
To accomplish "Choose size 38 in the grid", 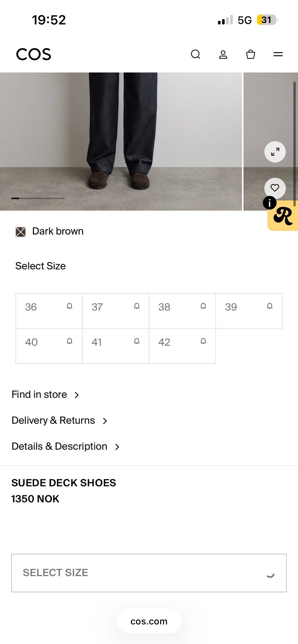I will click(182, 311).
